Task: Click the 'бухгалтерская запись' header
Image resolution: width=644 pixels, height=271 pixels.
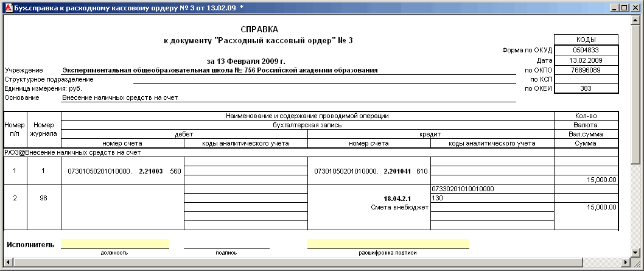Action: (307, 125)
